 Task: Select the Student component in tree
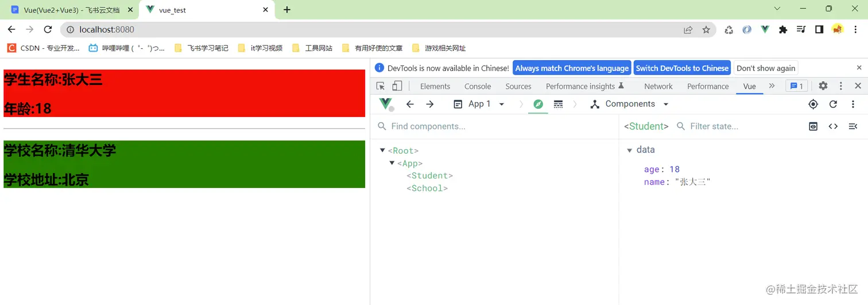click(429, 175)
